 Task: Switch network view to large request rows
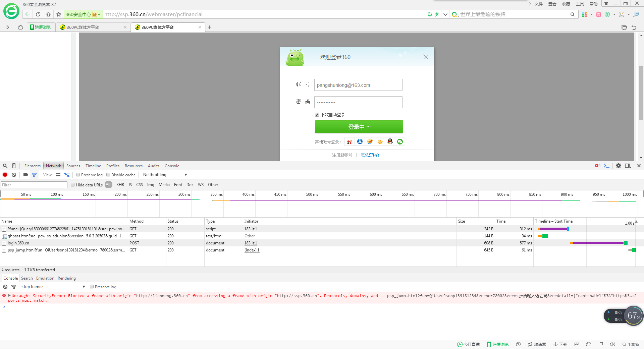pyautogui.click(x=58, y=175)
